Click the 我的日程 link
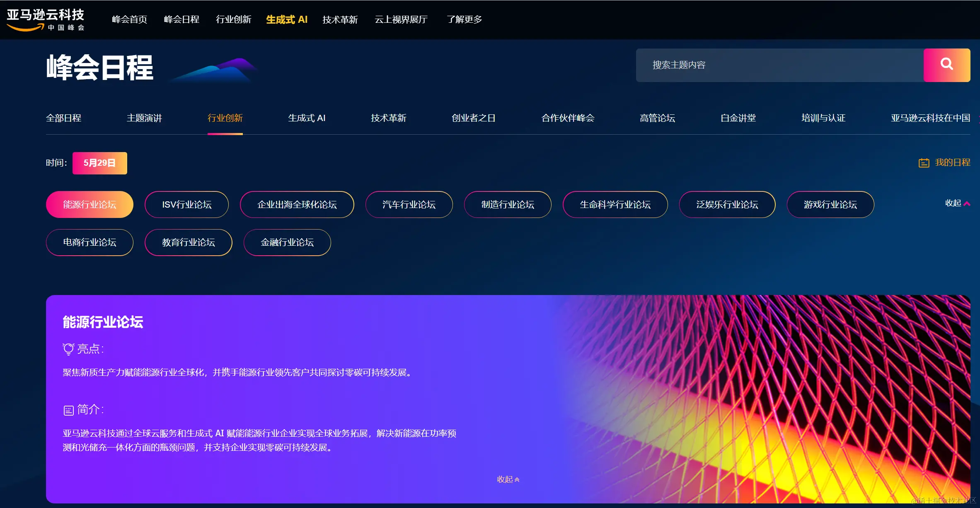This screenshot has width=980, height=508. tap(952, 162)
